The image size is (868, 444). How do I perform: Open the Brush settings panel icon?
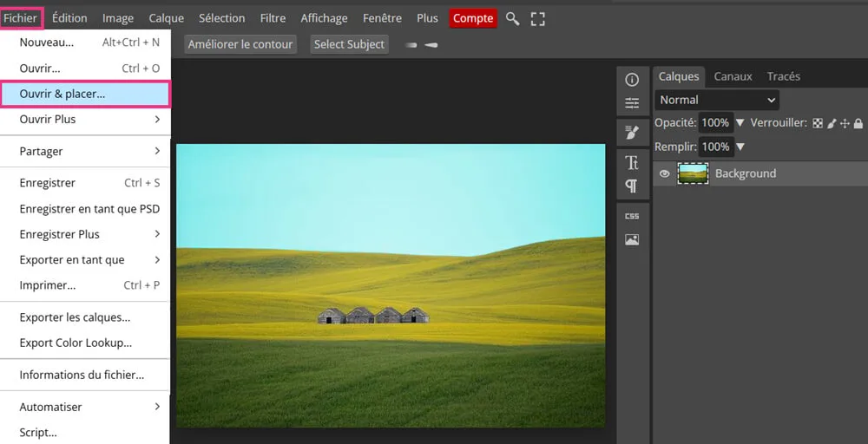(632, 133)
